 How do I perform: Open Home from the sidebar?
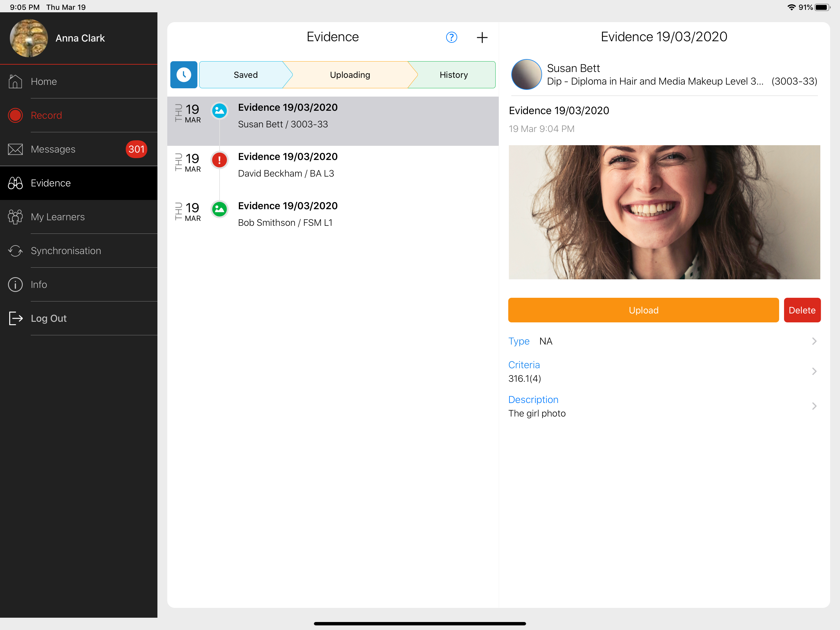[x=44, y=81]
